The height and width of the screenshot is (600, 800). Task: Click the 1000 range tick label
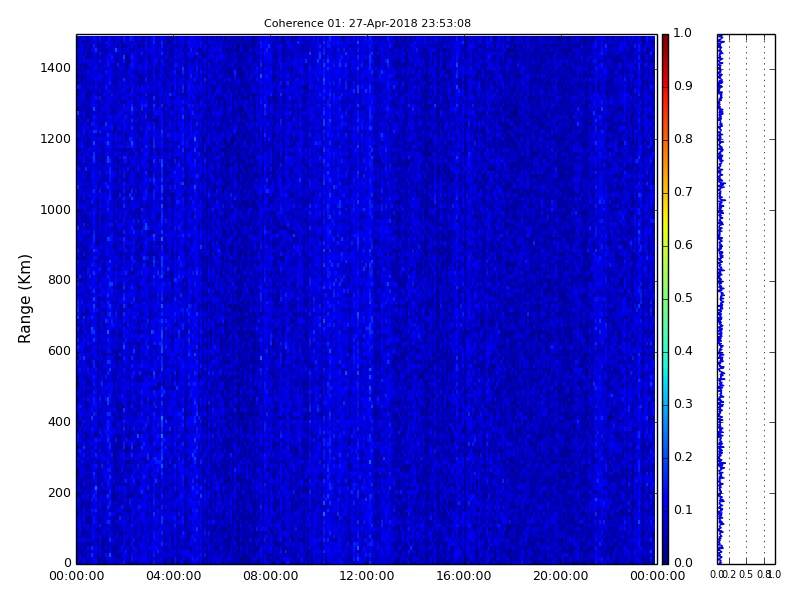coord(56,210)
